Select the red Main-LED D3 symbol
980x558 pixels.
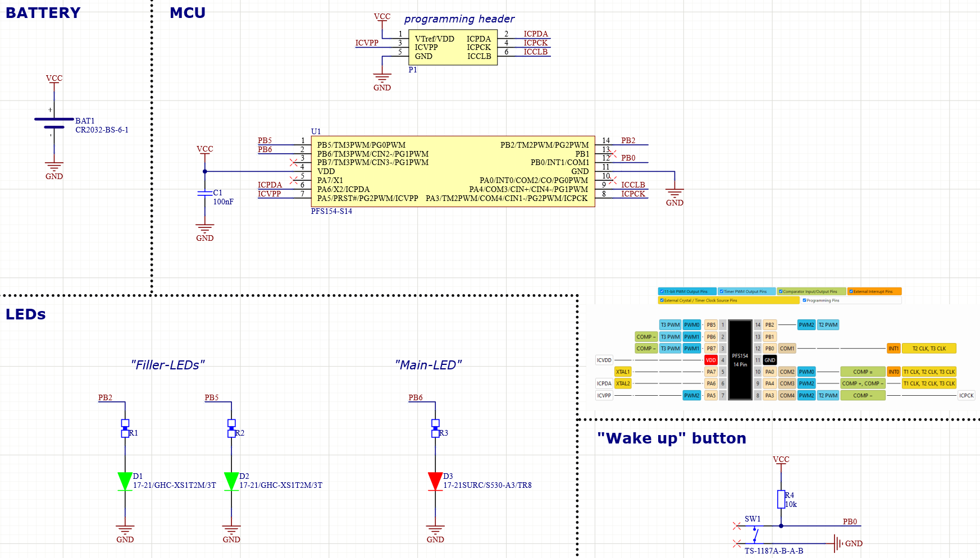435,482
